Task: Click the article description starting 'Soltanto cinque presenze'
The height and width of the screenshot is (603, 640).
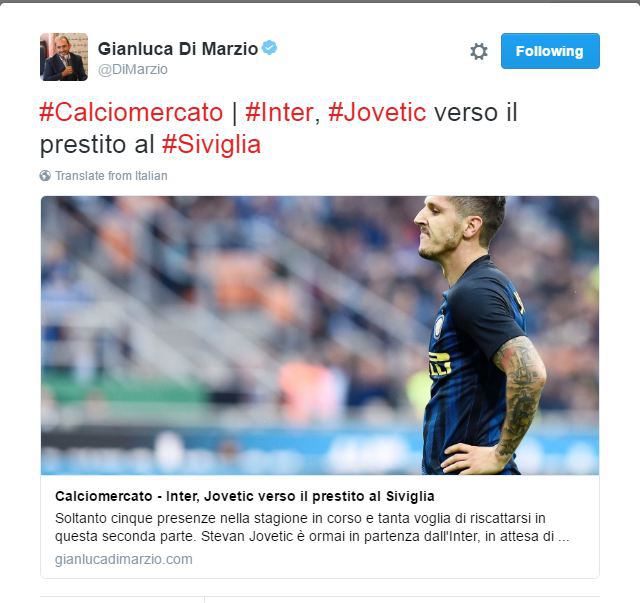Action: click(x=312, y=527)
